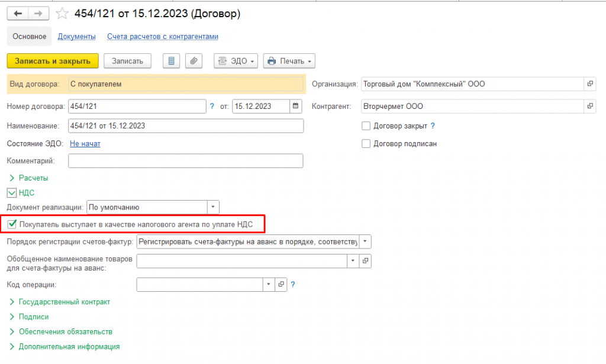Tick the Договор подписан checkbox
The height and width of the screenshot is (364, 606).
coord(366,144)
